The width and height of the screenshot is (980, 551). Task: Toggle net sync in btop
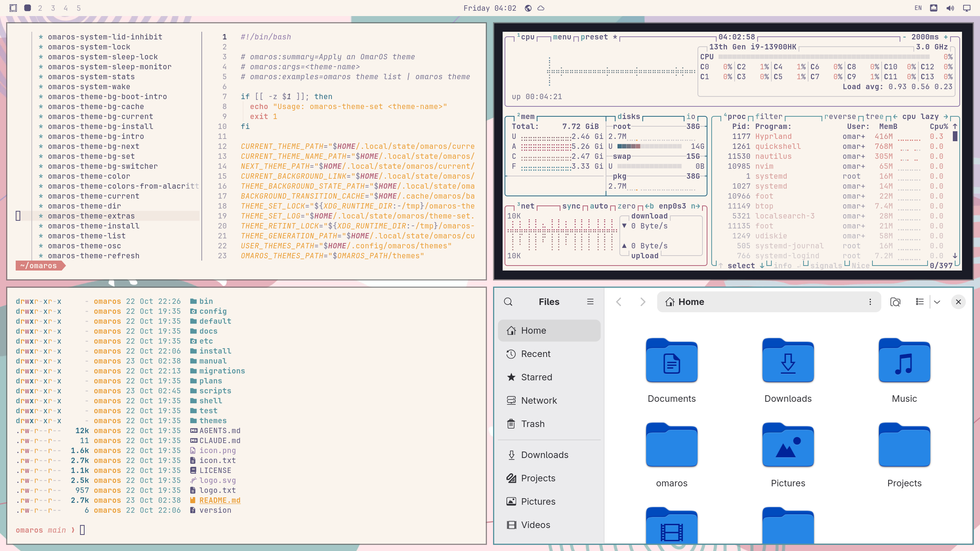pyautogui.click(x=571, y=206)
